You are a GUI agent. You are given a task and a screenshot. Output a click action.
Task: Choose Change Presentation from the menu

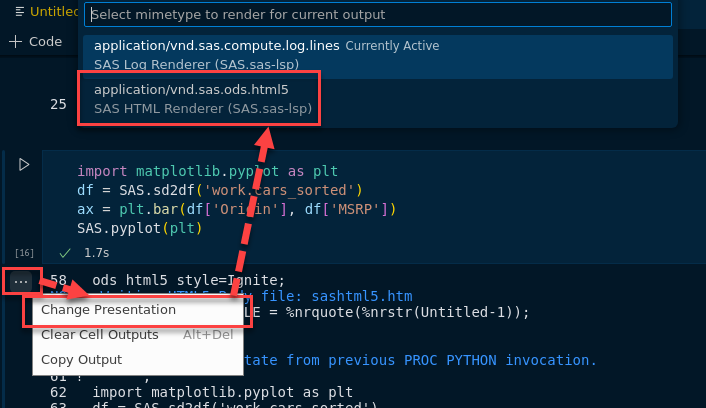tap(108, 310)
